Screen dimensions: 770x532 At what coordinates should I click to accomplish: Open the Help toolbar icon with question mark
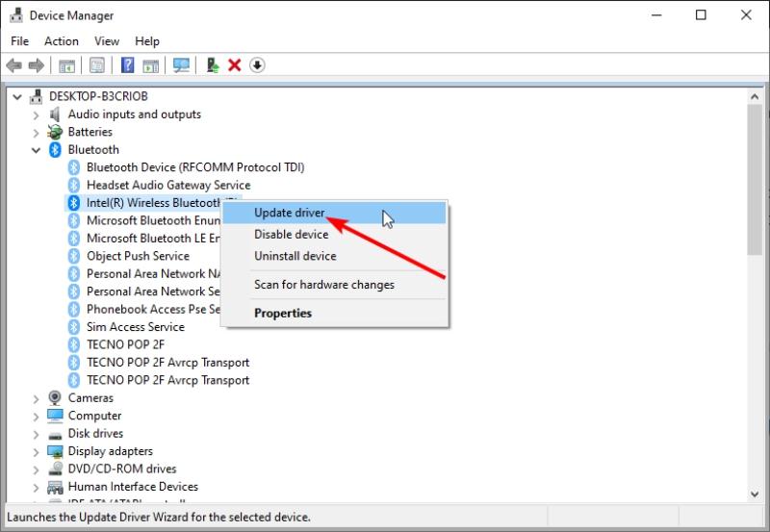tap(127, 65)
